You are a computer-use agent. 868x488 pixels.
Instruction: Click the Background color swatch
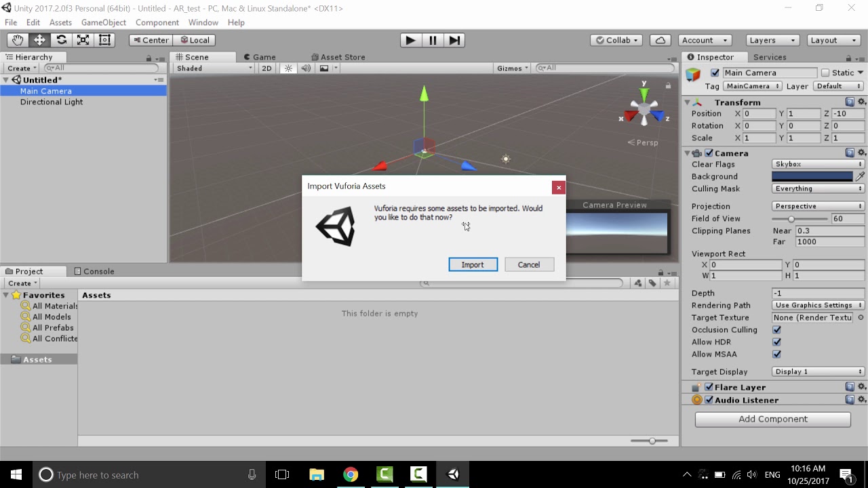(x=812, y=176)
